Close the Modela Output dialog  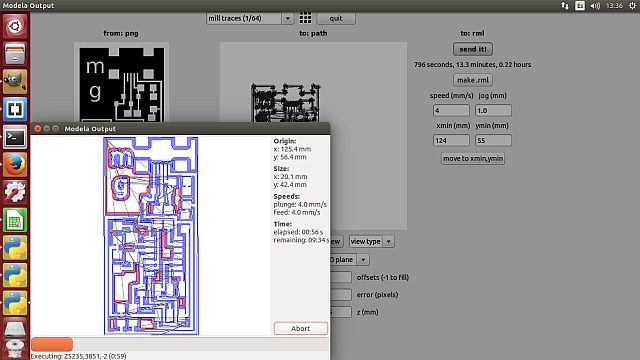[38, 129]
